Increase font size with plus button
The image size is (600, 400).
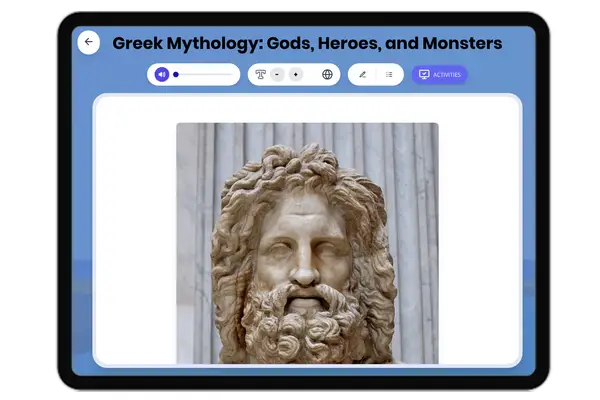(295, 74)
